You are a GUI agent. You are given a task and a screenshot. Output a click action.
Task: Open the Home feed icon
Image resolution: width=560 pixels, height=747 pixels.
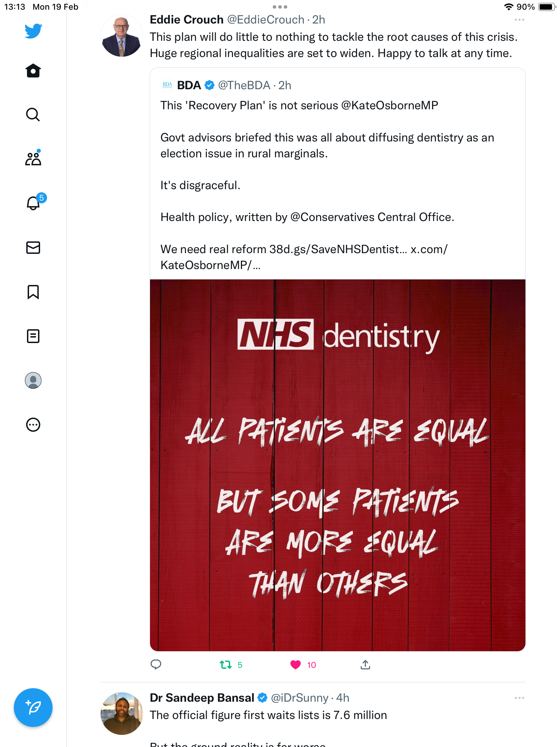(33, 71)
